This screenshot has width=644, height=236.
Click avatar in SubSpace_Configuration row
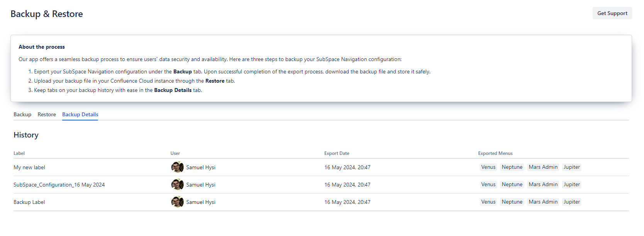(x=177, y=185)
